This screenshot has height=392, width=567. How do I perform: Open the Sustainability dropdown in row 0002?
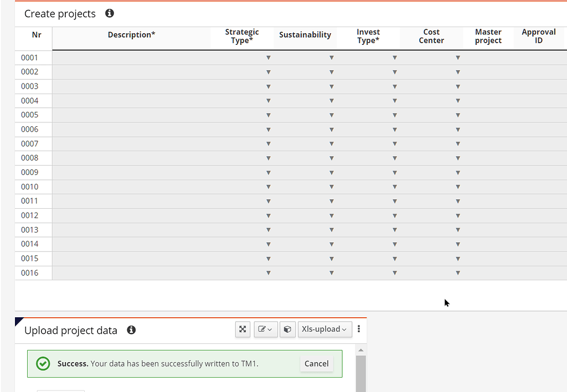[x=331, y=71]
